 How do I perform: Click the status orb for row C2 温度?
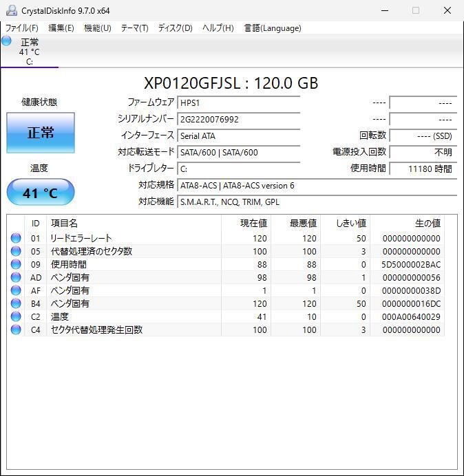[16, 316]
